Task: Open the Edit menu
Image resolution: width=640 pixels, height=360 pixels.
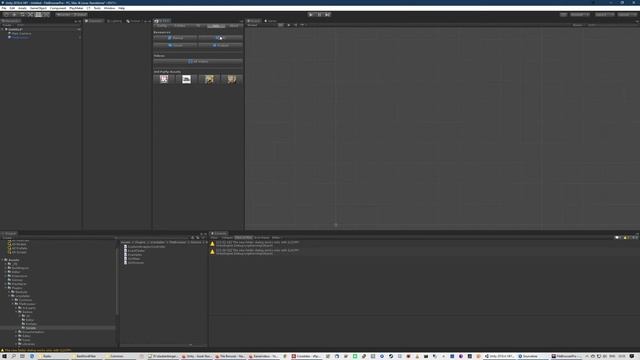Action: point(12,8)
